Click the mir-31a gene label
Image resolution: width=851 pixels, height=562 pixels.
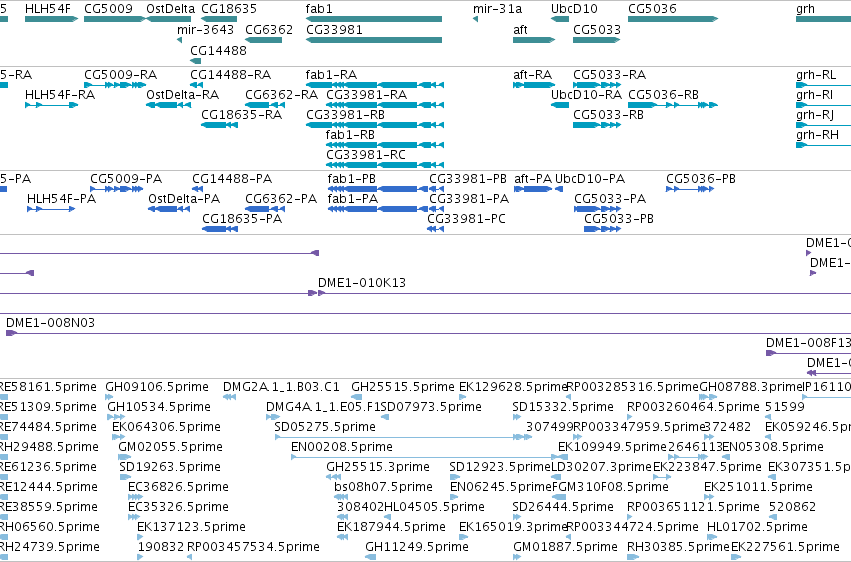point(497,9)
